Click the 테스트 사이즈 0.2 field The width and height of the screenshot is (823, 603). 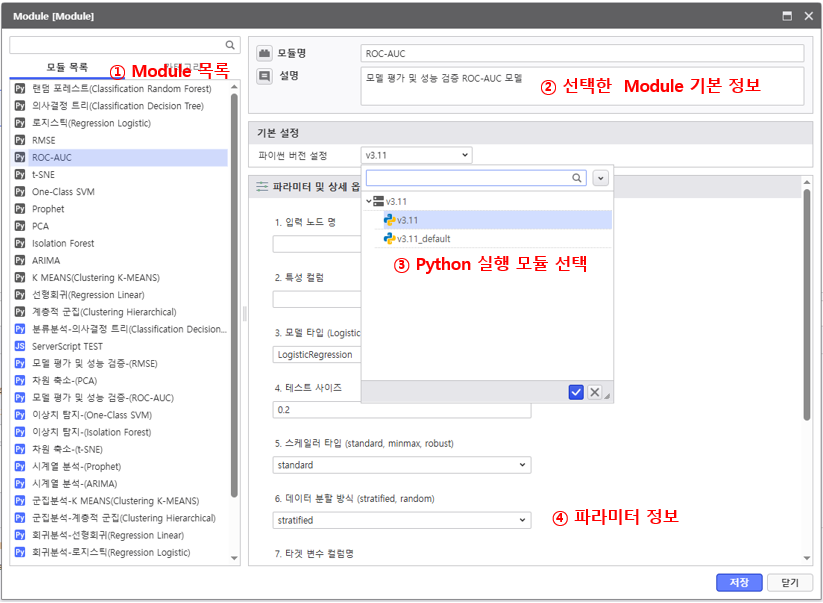[x=402, y=410]
